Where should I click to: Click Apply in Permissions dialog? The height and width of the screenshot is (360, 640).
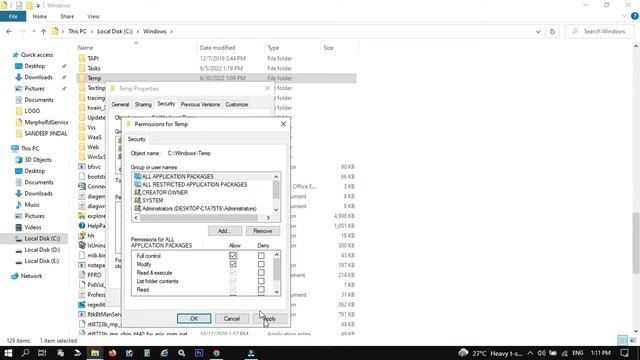[x=269, y=318]
